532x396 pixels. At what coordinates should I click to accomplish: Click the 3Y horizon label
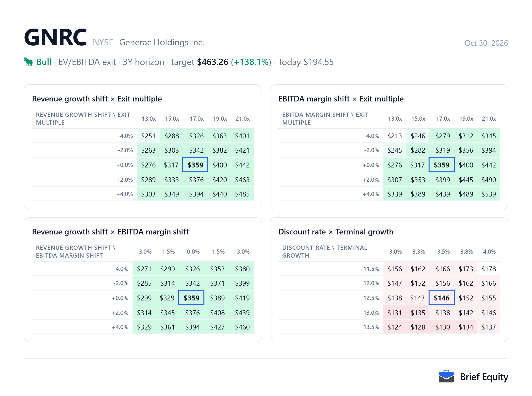[x=143, y=62]
